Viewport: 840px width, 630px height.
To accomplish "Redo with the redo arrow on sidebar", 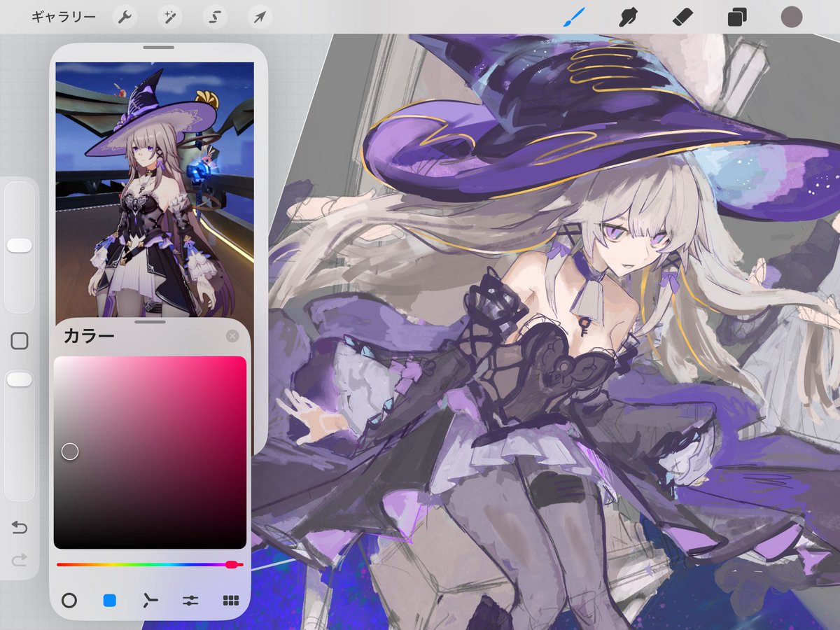I will [20, 559].
